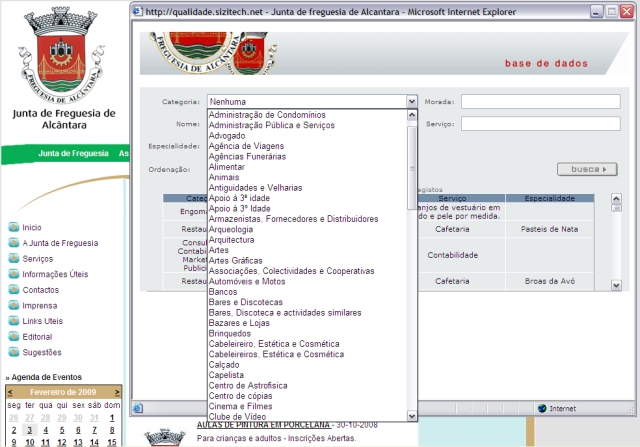Click the globe icon beside Contactos
Image resolution: width=640 pixels, height=447 pixels.
click(x=13, y=290)
